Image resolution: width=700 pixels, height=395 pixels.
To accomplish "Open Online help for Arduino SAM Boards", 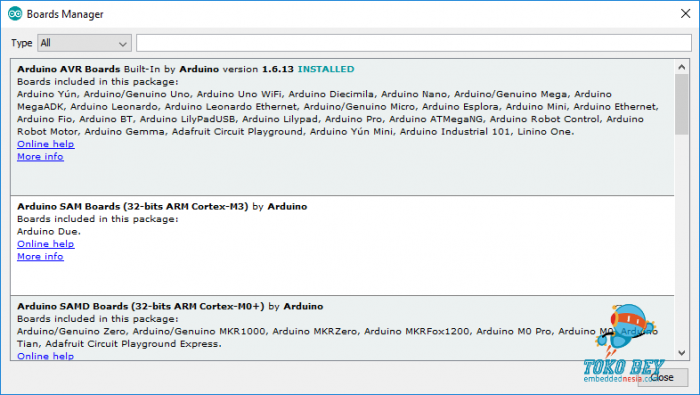I will click(46, 244).
